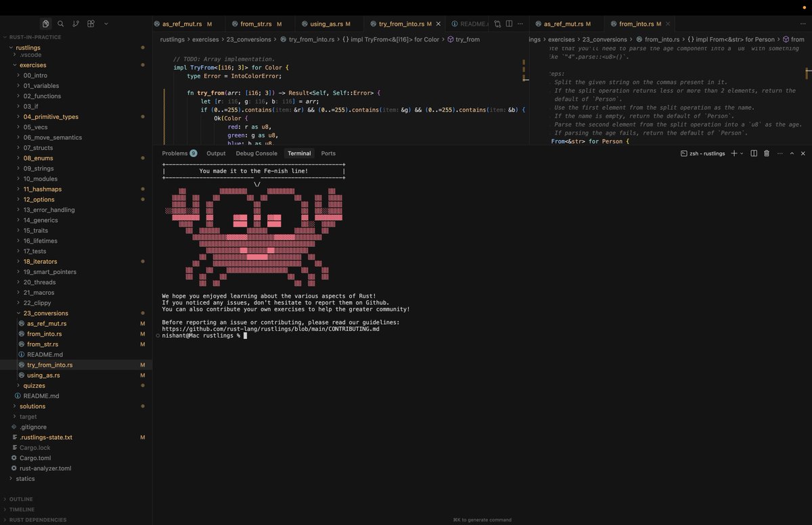Open try_from_into.rs in the file tree
This screenshot has height=525, width=812.
coord(49,365)
